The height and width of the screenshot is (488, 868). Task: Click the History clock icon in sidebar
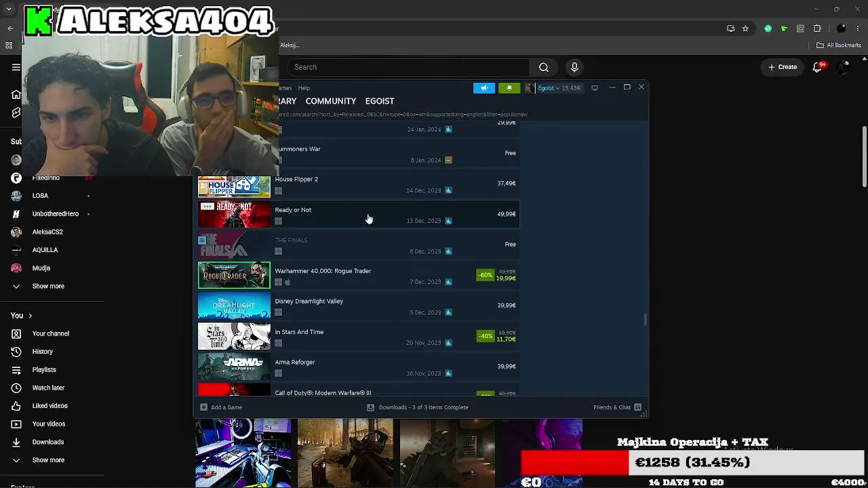click(x=16, y=352)
